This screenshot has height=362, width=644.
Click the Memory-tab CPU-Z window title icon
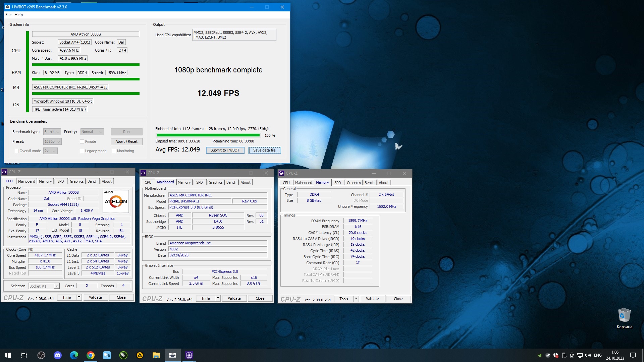pyautogui.click(x=281, y=173)
